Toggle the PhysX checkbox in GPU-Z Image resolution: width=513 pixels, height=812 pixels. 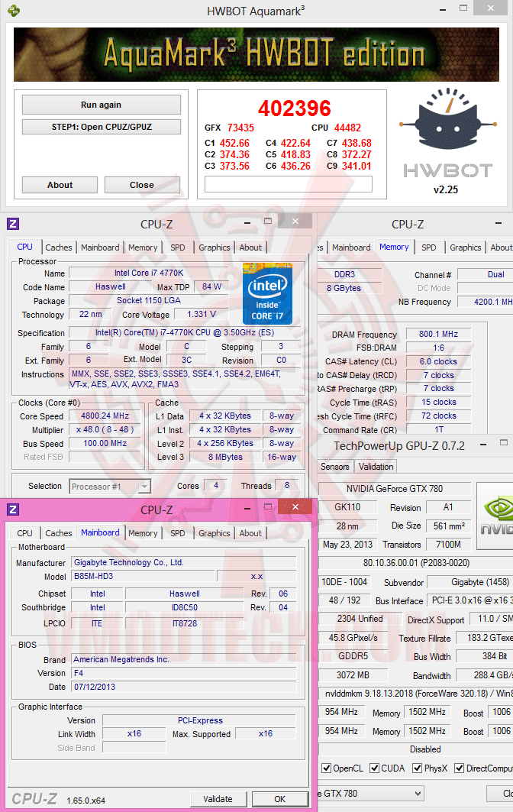coord(418,768)
